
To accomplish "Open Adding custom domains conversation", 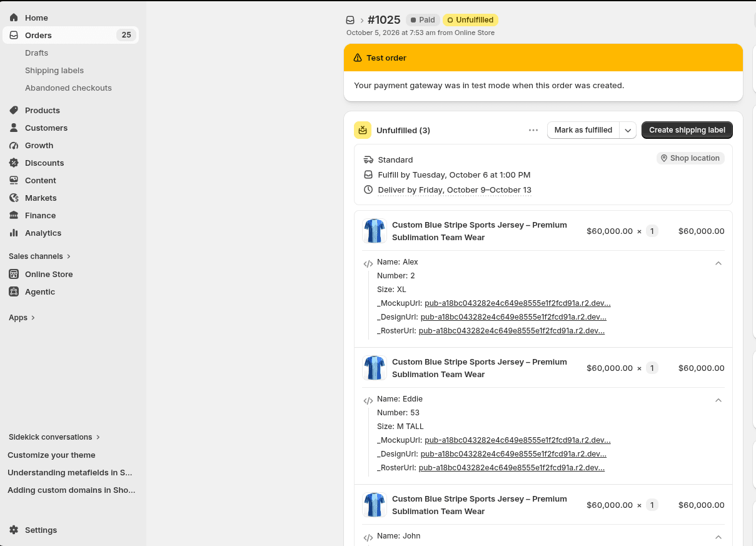I will coord(71,490).
